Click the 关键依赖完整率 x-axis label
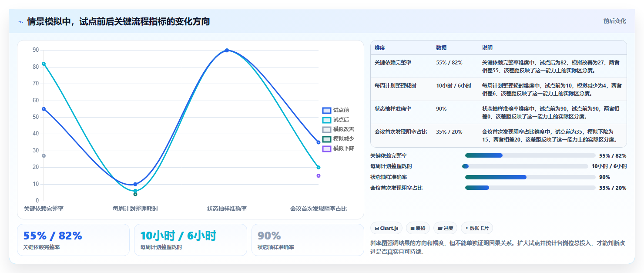This screenshot has height=273, width=644. click(x=44, y=209)
